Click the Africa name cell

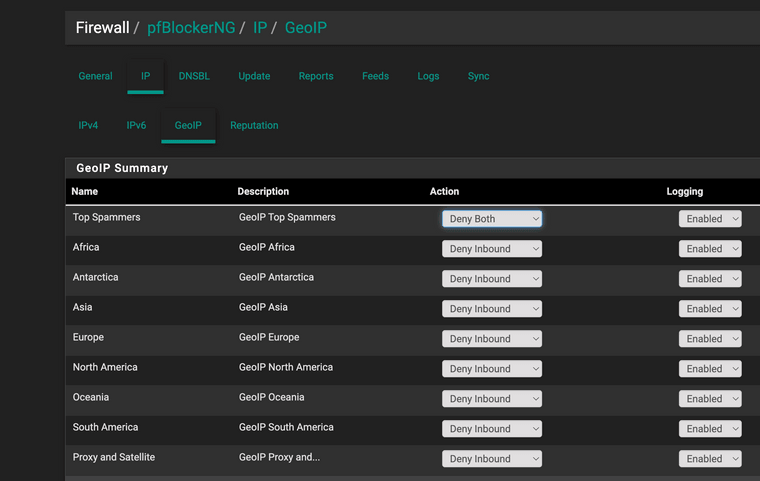[x=86, y=247]
